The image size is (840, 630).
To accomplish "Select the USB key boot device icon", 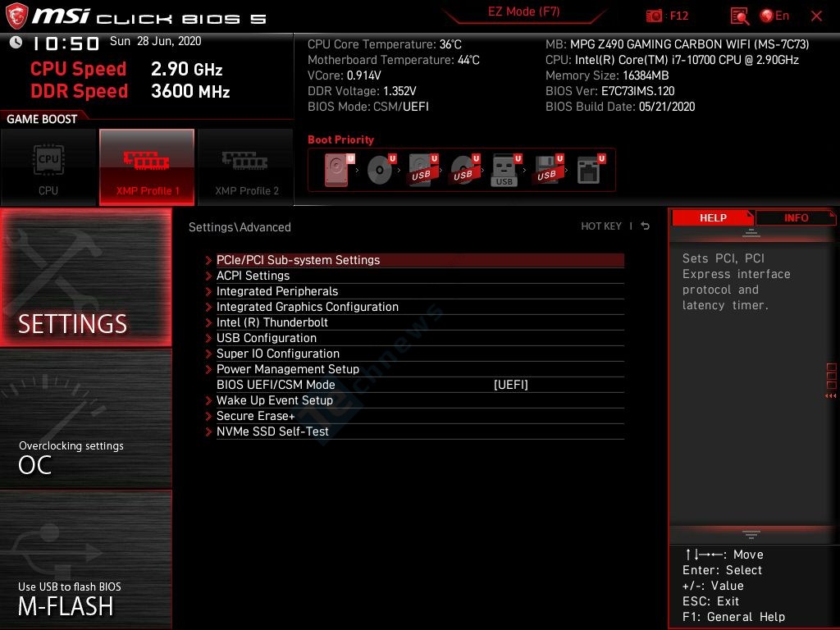I will [x=506, y=171].
